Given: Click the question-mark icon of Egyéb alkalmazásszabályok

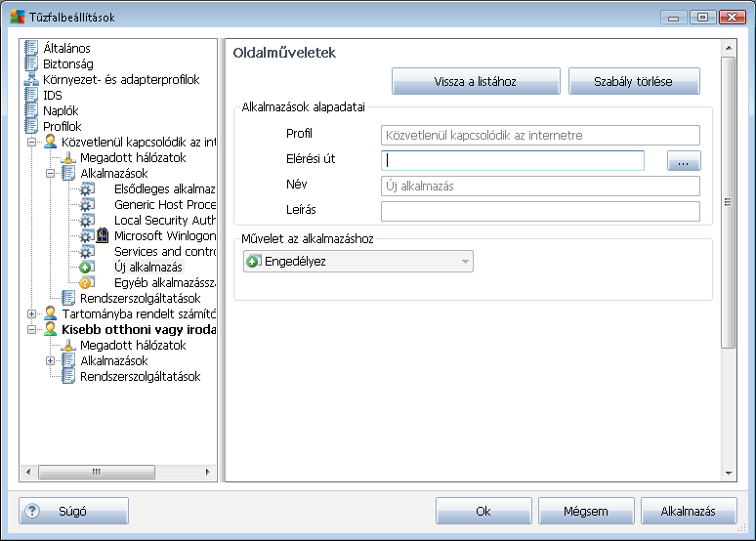Looking at the screenshot, I should 87,282.
